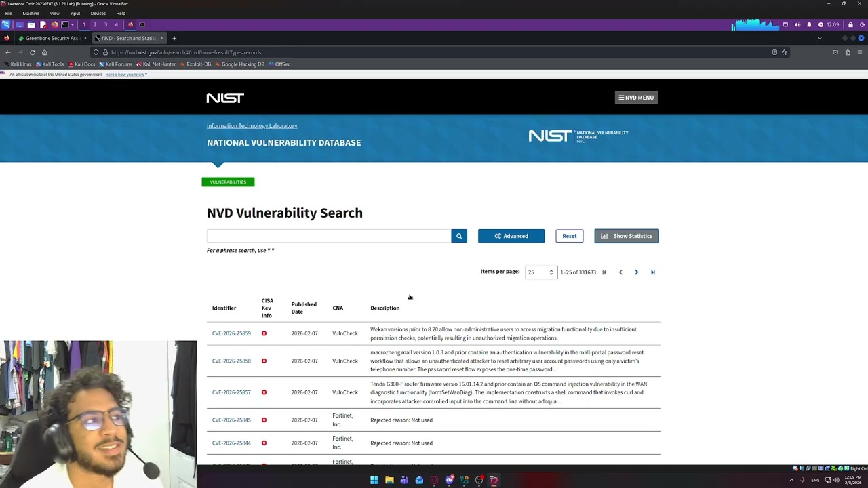Click the Kali panel volume icon
This screenshot has width=868, height=488.
[797, 24]
